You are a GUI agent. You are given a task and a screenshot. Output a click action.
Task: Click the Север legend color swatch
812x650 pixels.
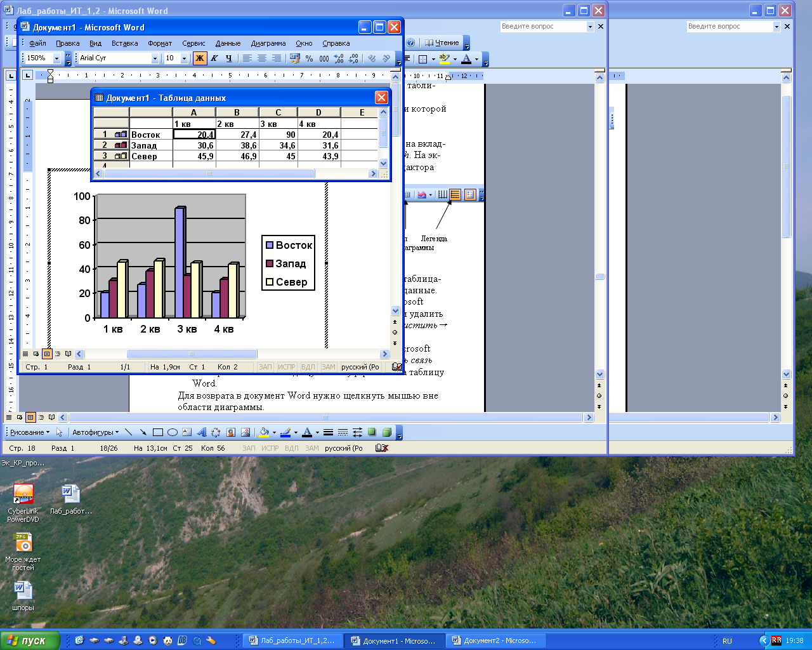tap(270, 282)
